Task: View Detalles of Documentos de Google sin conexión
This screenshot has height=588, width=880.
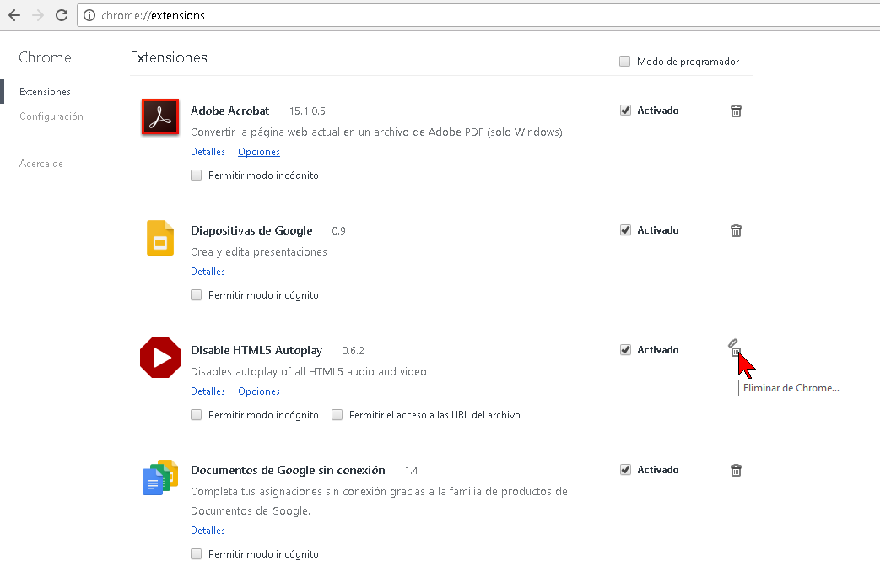Action: pos(208,530)
